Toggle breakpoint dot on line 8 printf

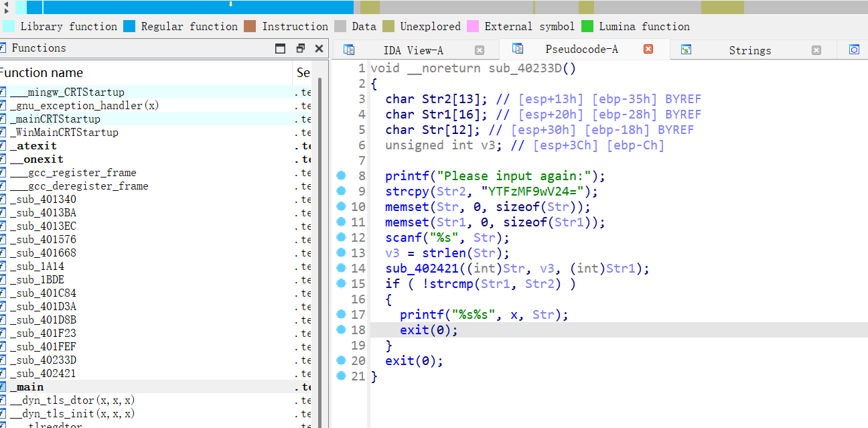pyautogui.click(x=341, y=175)
